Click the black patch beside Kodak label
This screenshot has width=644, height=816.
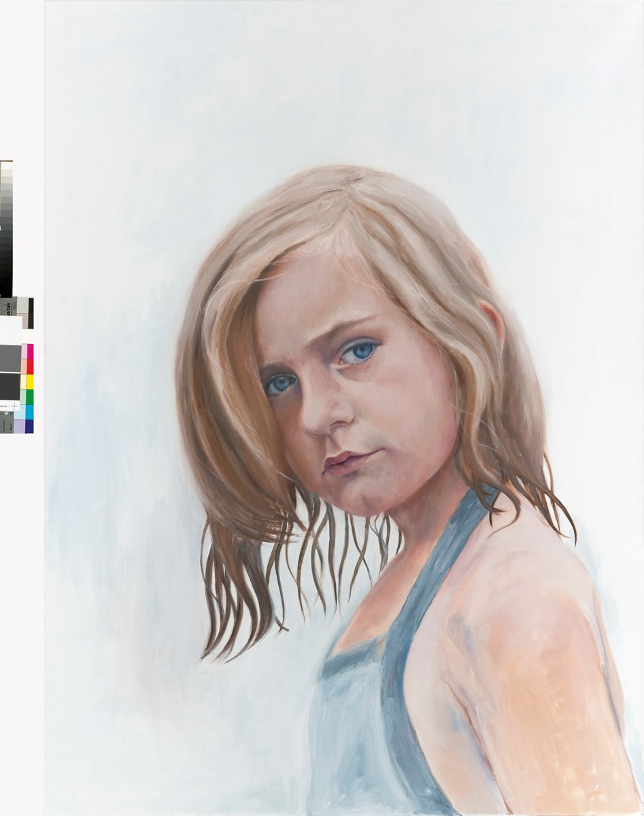coord(31,313)
